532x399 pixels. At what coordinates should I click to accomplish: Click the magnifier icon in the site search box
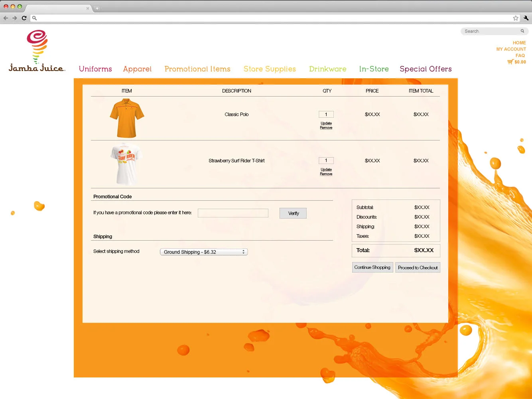522,31
